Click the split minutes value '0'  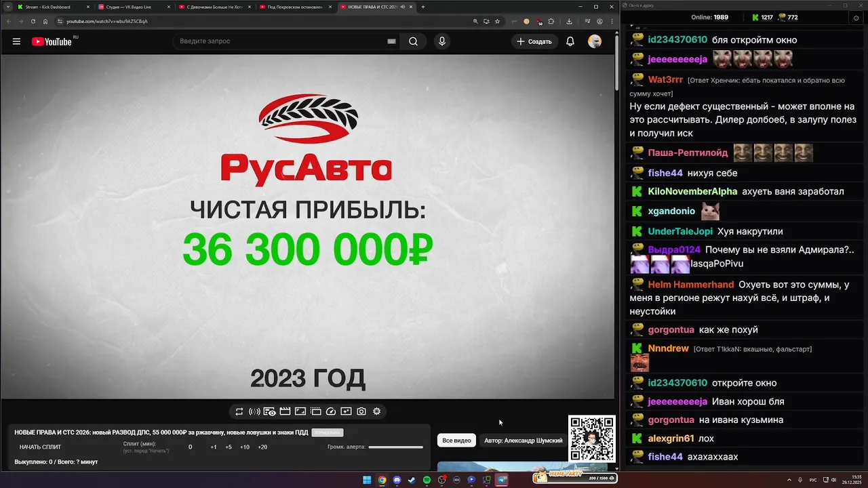(x=190, y=447)
